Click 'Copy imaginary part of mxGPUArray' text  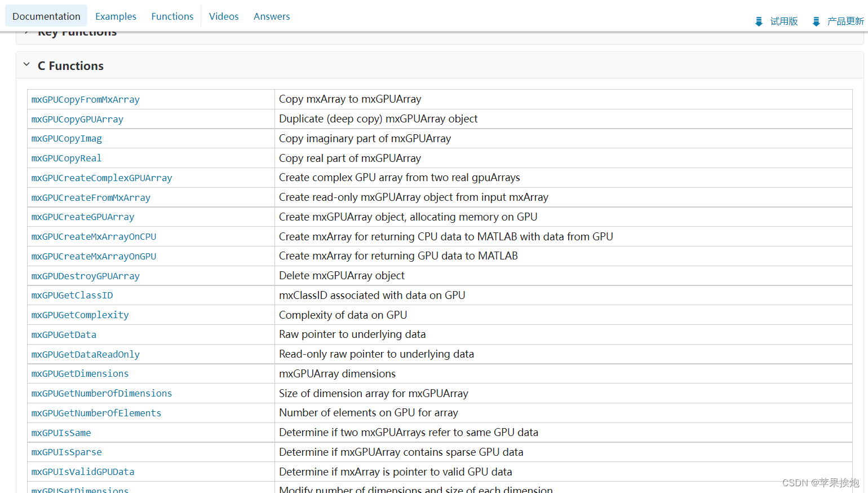(x=365, y=139)
